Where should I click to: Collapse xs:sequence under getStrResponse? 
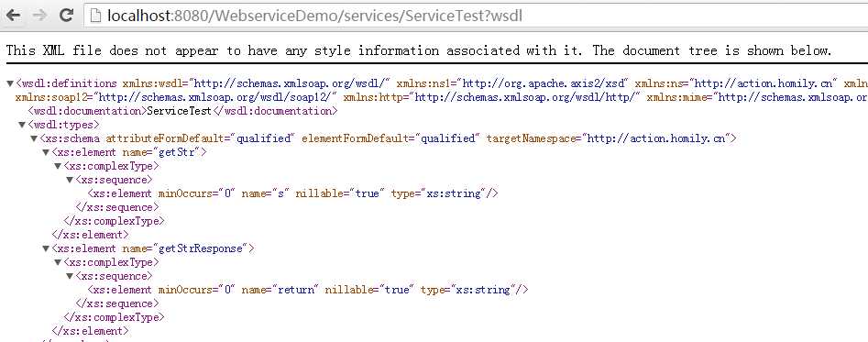point(69,276)
